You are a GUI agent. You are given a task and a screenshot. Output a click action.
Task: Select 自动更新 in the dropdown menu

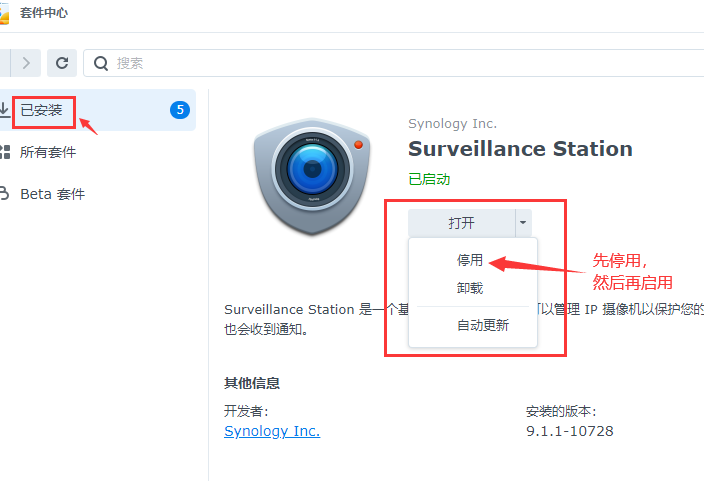coord(483,325)
